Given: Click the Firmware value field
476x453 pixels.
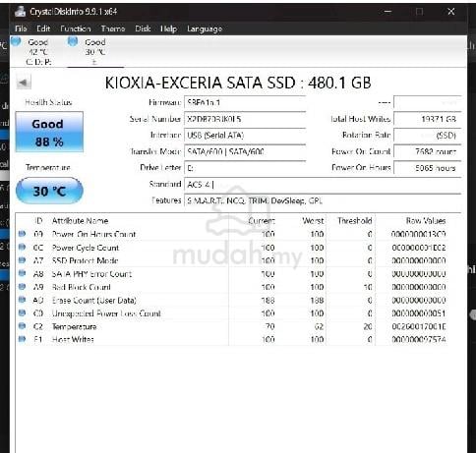Looking at the screenshot, I should coord(245,103).
